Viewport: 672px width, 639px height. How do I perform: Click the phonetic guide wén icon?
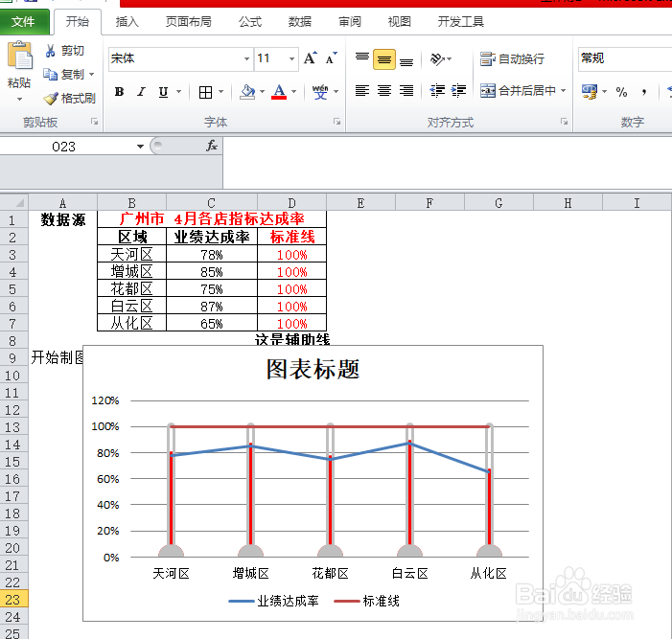pos(320,92)
